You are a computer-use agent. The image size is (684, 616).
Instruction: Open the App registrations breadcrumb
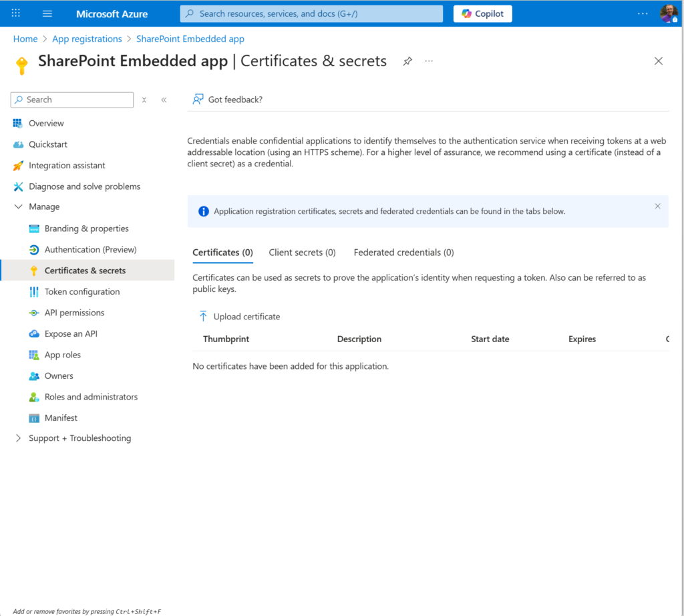tap(87, 39)
